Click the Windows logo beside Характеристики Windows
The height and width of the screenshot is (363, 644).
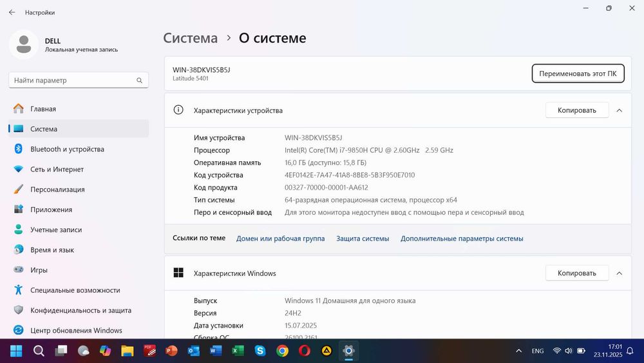pos(178,273)
